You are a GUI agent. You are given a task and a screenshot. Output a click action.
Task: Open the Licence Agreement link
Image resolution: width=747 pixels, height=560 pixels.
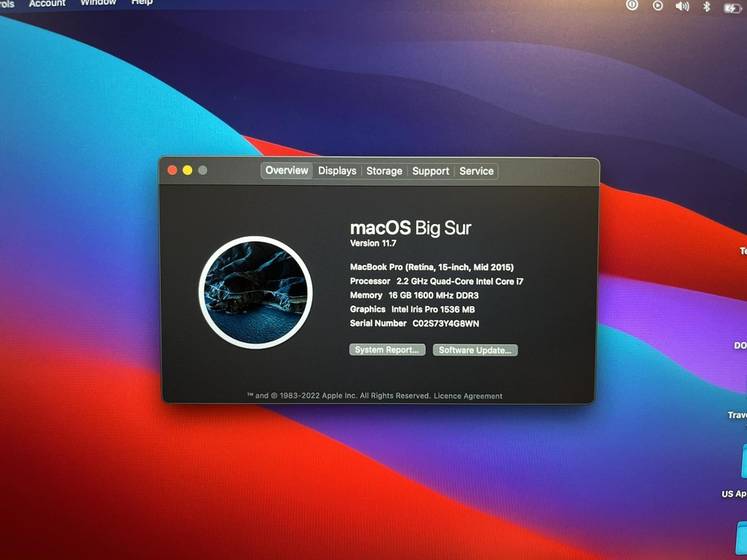[468, 396]
